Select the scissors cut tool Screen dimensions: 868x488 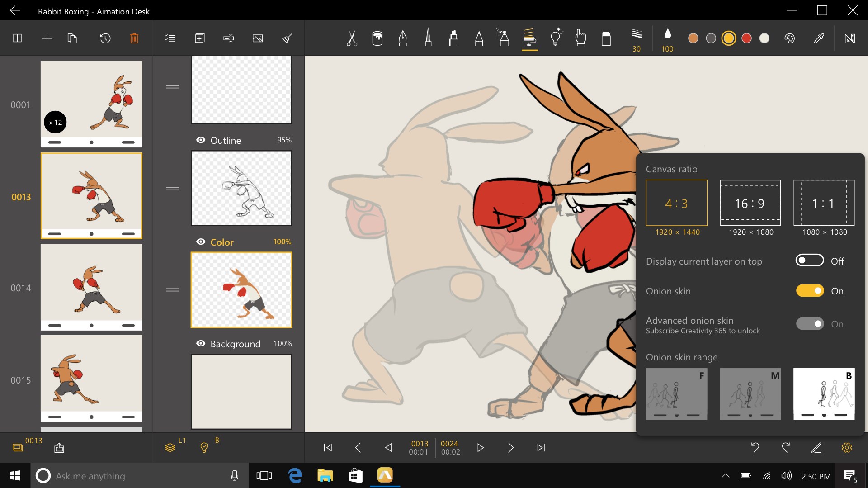click(351, 38)
